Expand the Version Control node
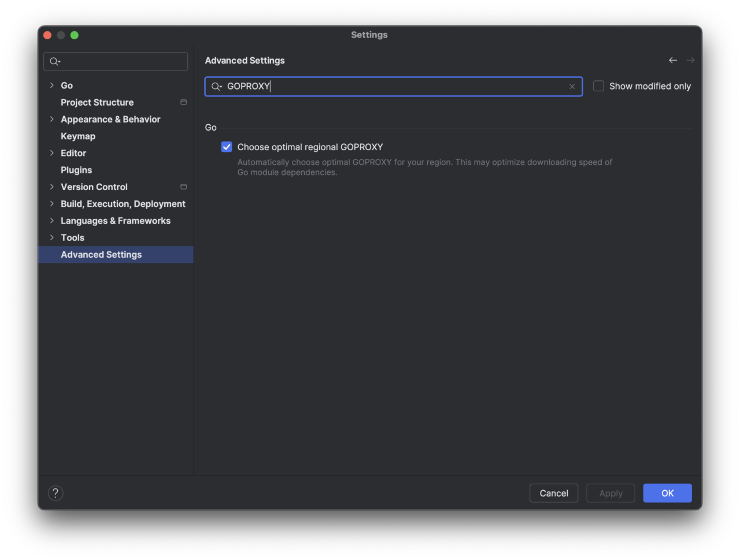This screenshot has width=740, height=560. click(52, 187)
